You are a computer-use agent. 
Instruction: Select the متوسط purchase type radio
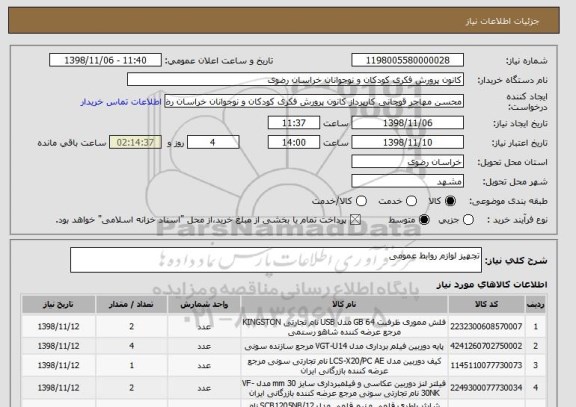[x=424, y=220]
